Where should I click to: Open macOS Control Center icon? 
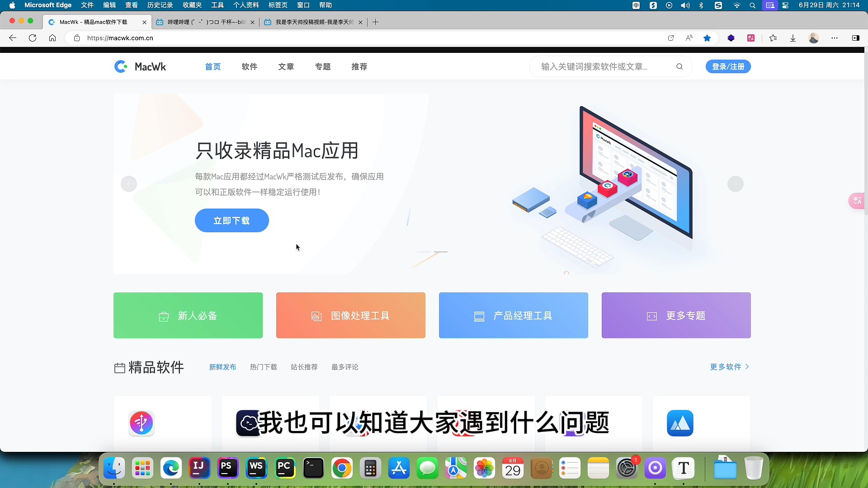785,5
